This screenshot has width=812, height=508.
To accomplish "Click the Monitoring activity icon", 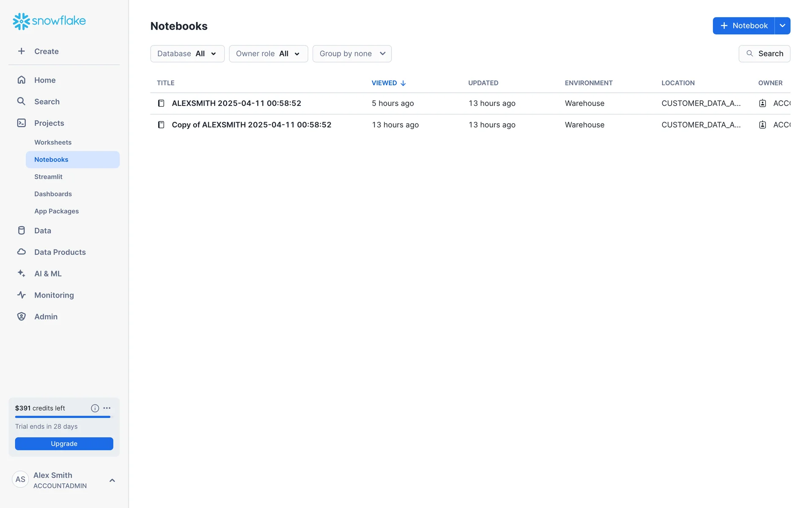I will coord(21,295).
